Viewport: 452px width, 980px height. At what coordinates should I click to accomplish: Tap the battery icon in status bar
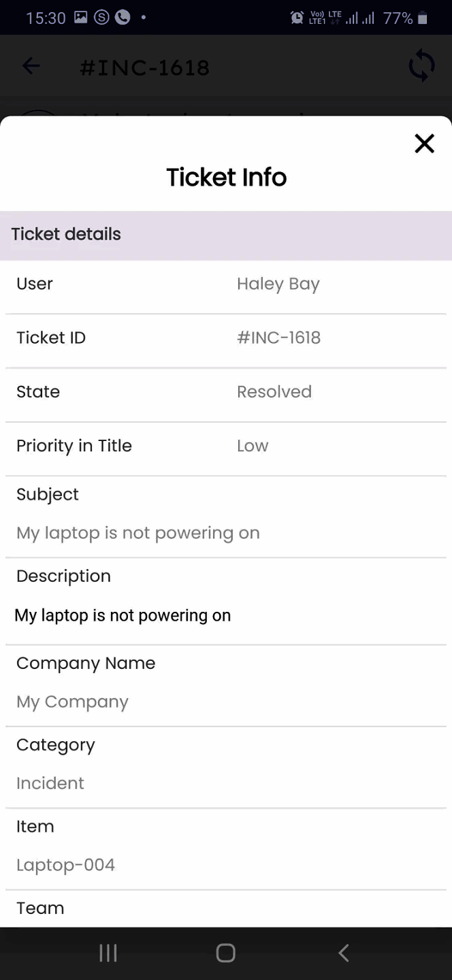[423, 18]
